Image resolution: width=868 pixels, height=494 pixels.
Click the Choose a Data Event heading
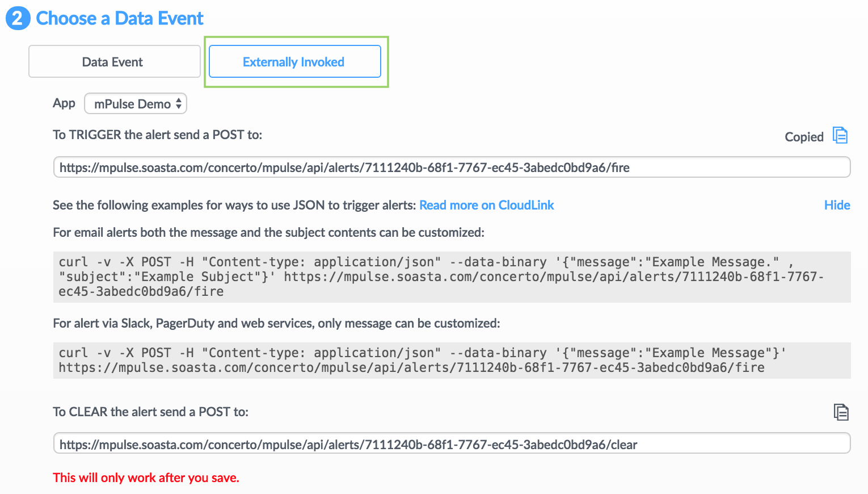(x=120, y=18)
